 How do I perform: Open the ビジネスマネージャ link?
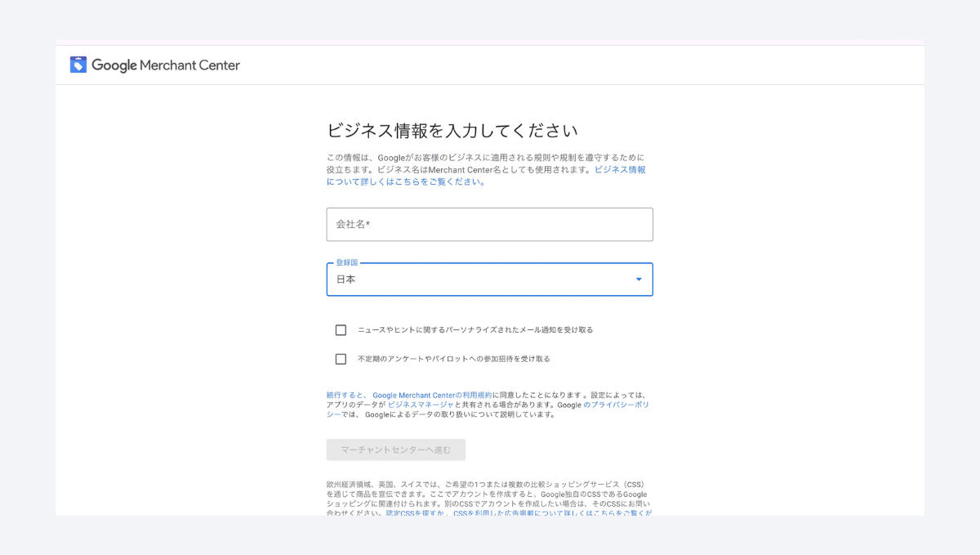(421, 405)
